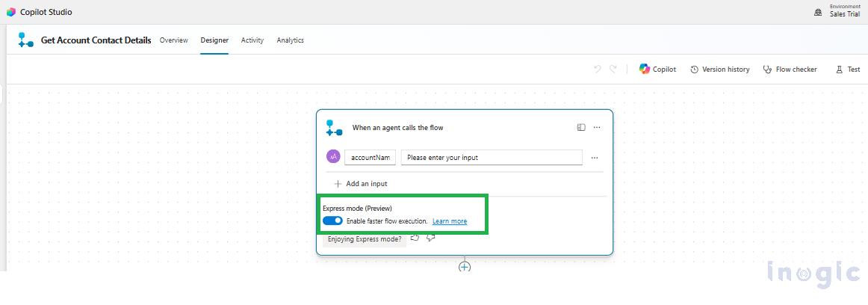Image resolution: width=868 pixels, height=305 pixels.
Task: Click the Test button
Action: (848, 70)
